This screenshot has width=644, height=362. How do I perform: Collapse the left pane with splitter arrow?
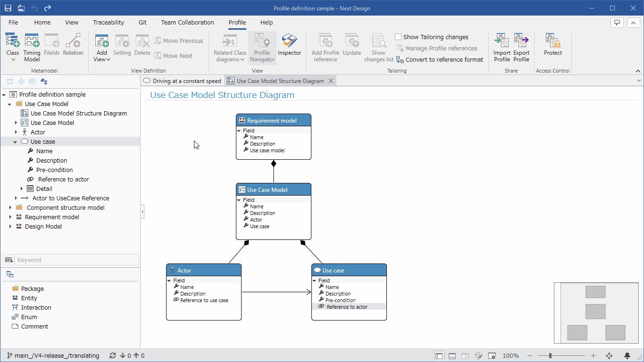point(142,212)
